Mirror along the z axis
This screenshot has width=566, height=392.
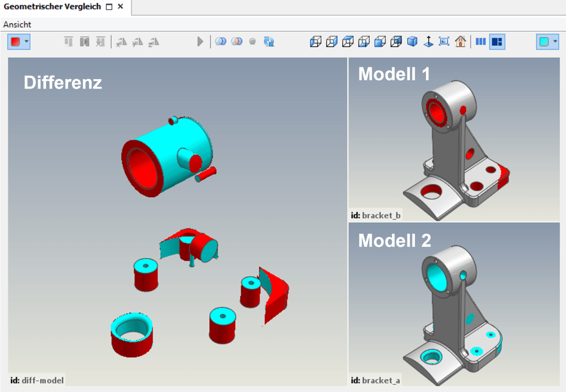point(154,42)
